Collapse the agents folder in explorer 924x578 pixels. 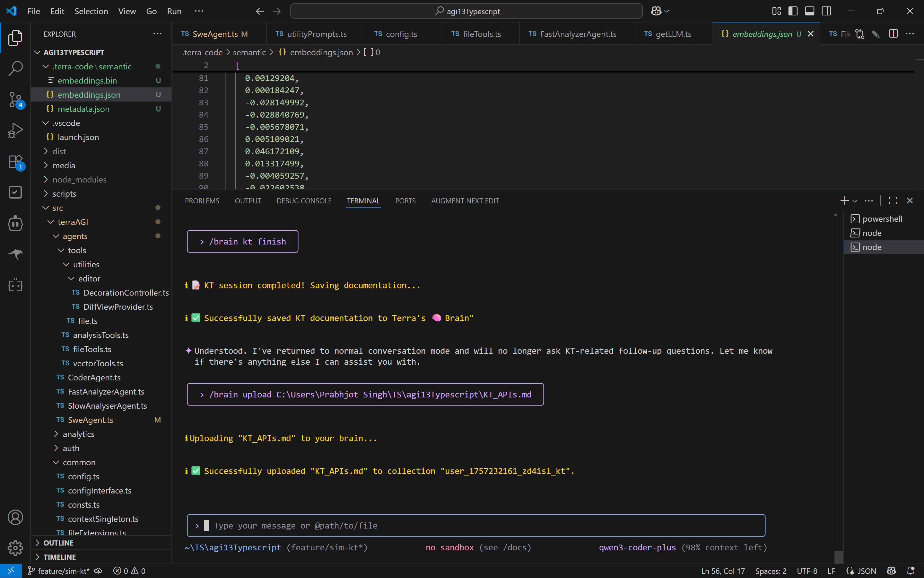click(75, 236)
